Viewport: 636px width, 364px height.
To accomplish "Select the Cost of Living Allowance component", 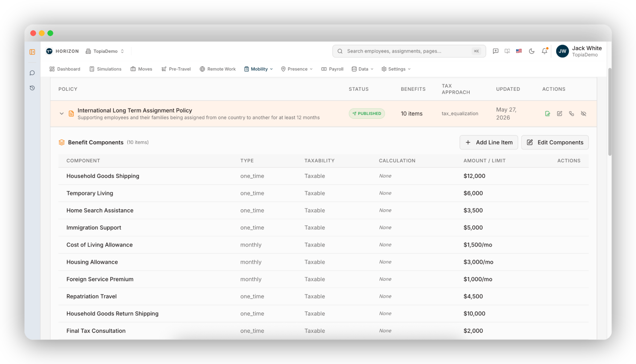I will pyautogui.click(x=99, y=245).
